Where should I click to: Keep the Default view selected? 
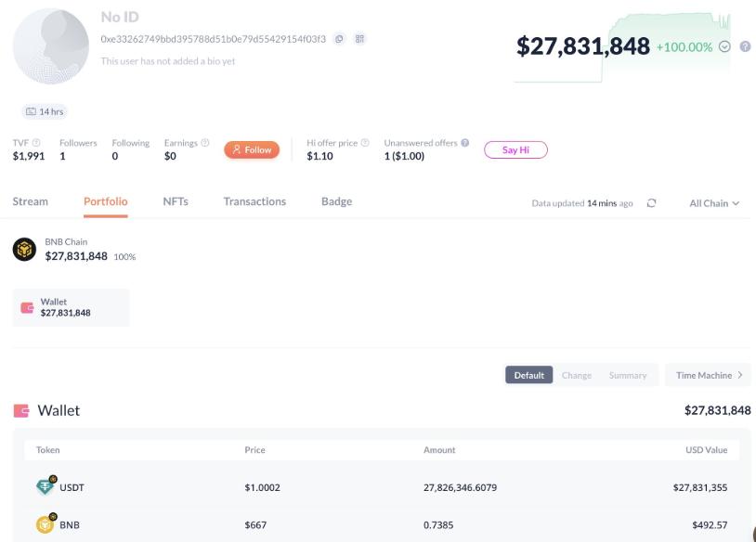coord(528,375)
